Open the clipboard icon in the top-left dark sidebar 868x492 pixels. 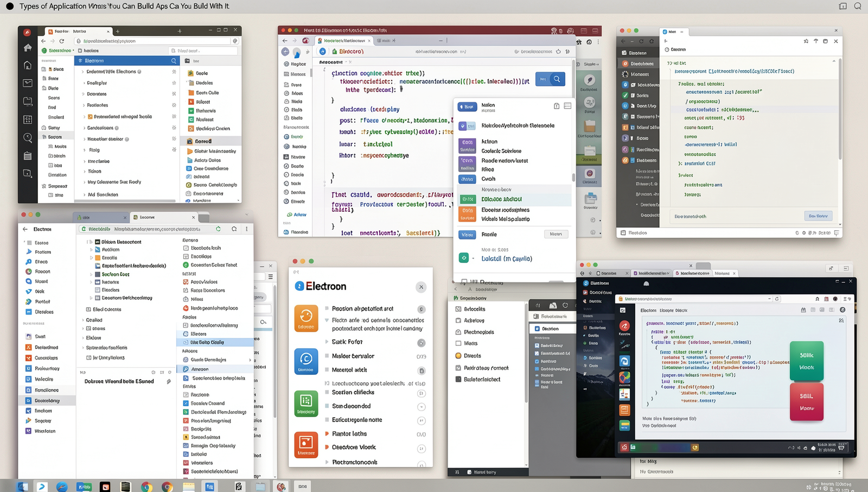(x=27, y=156)
